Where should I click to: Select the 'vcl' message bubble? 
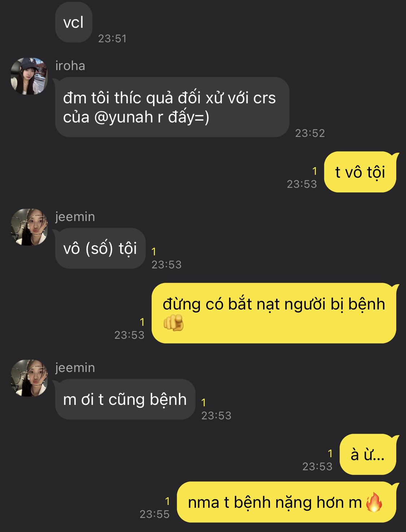pyautogui.click(x=74, y=22)
